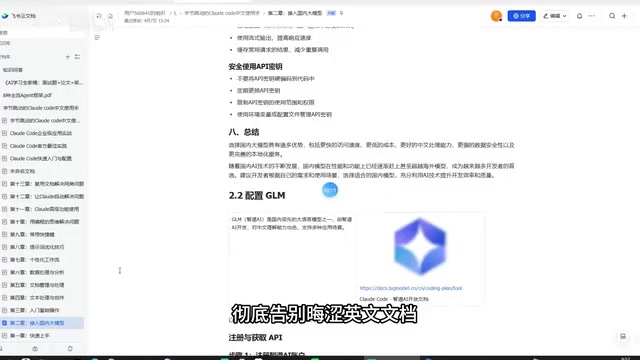The width and height of the screenshot is (640, 360).
Task: Add a new item with the sidebar plus icon
Action: point(68,57)
